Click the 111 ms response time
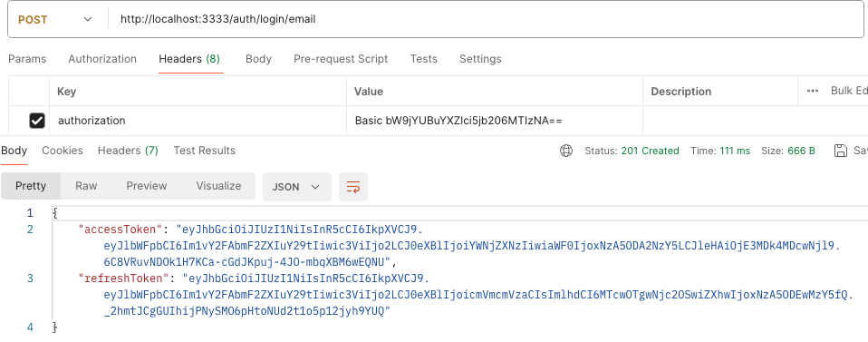 click(x=735, y=151)
